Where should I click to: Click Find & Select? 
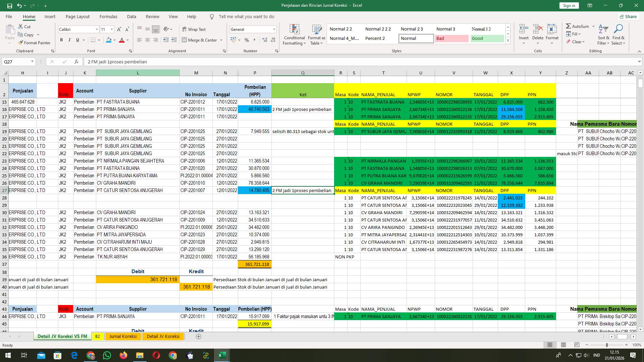coord(618,35)
